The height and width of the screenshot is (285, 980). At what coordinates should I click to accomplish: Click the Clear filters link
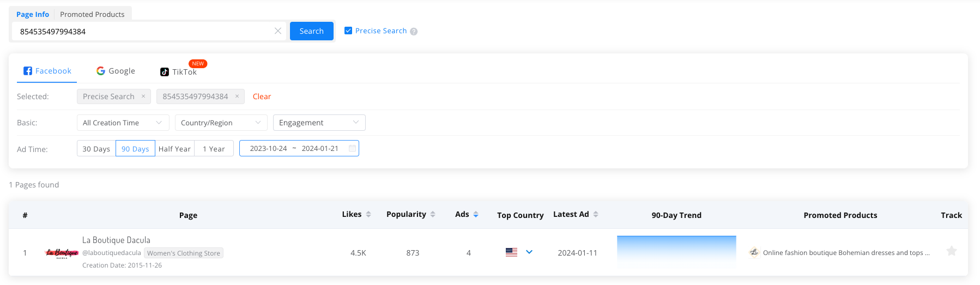(x=262, y=96)
